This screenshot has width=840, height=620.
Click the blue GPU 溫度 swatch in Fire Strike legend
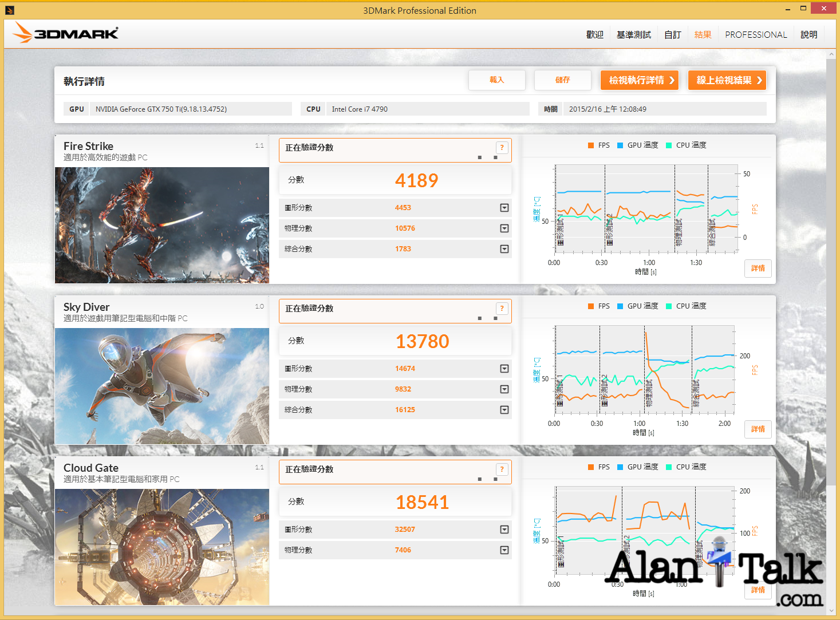620,145
